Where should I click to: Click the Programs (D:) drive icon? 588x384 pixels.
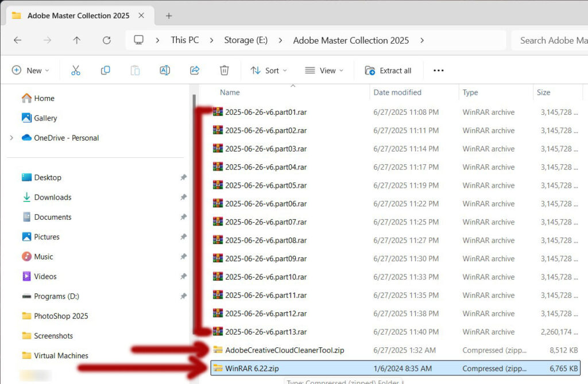click(x=26, y=296)
